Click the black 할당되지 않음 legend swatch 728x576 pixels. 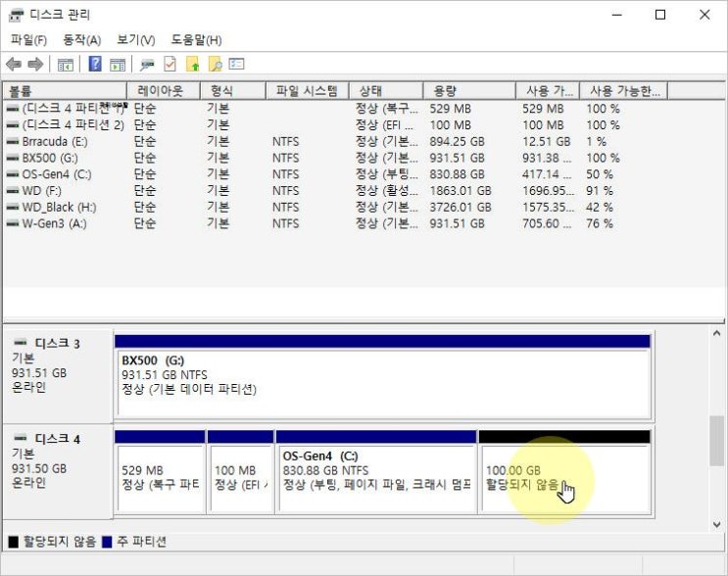tap(14, 542)
